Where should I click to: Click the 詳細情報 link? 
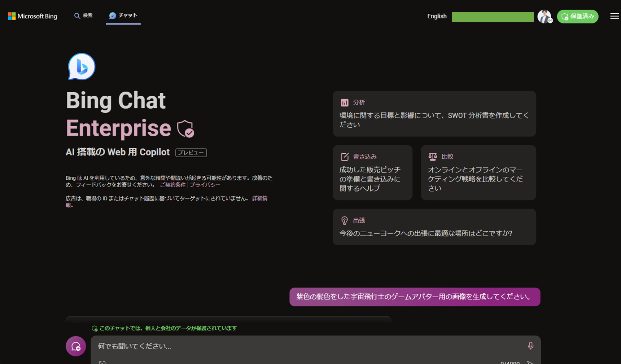(259, 198)
